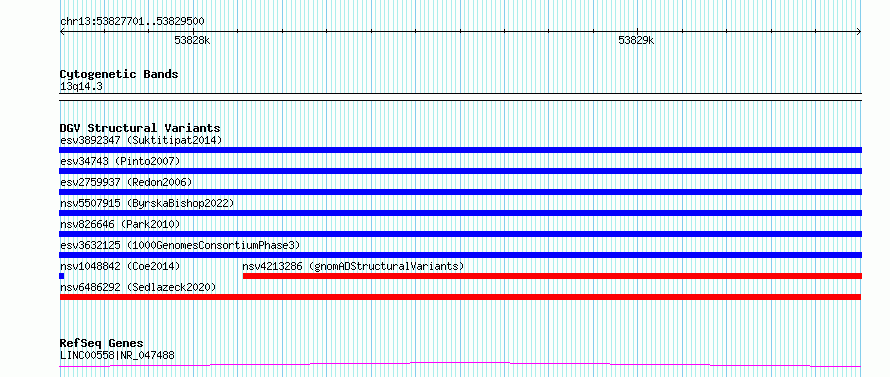Viewport: 890px width, 377px height.
Task: Click the nsv1048842 (Coe2014) label
Action: coord(120,266)
